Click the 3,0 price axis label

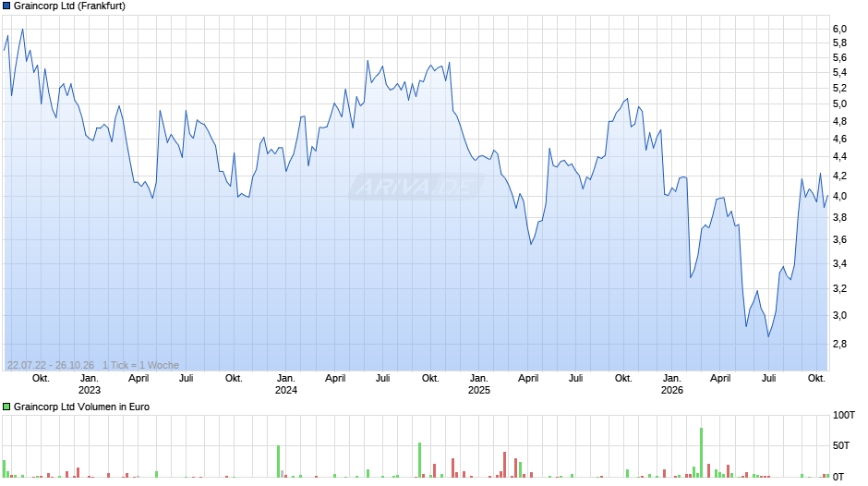point(839,315)
